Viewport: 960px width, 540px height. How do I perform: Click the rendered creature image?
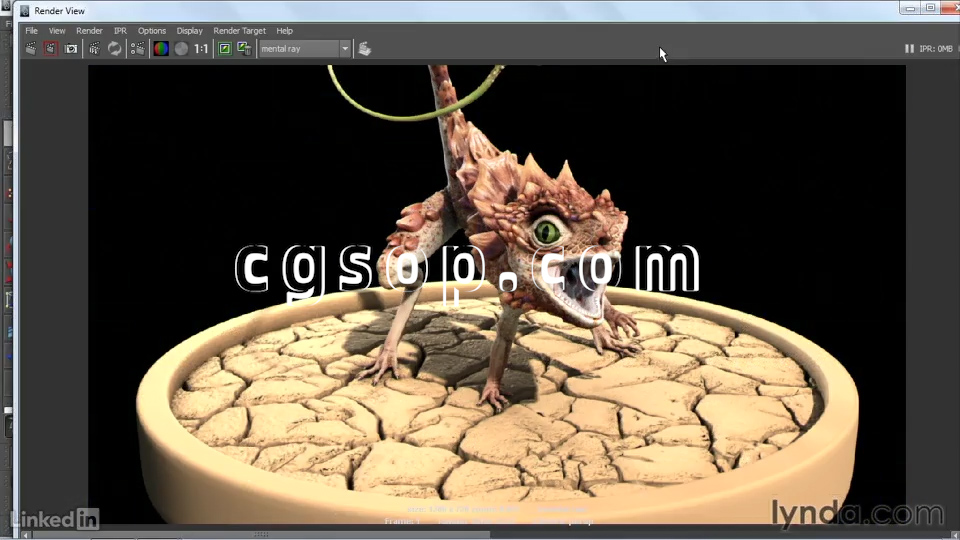click(497, 294)
